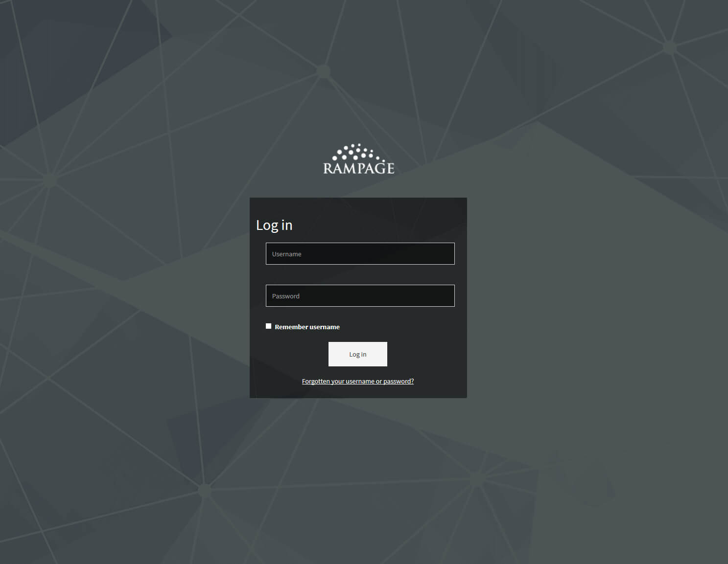This screenshot has height=564, width=728.
Task: Click the Rampage logo
Action: click(x=358, y=159)
